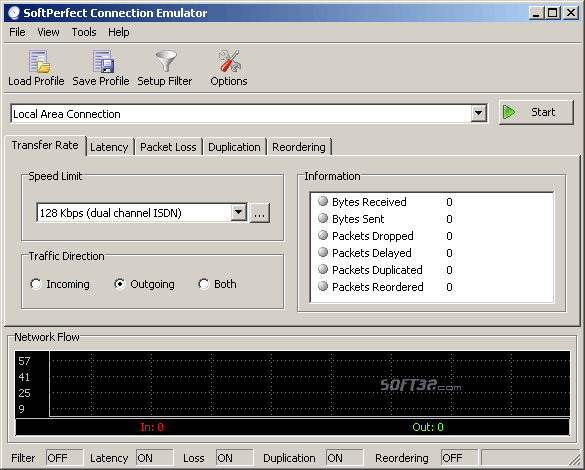585x470 pixels.
Task: Select Both traffic directions
Action: pyautogui.click(x=204, y=284)
